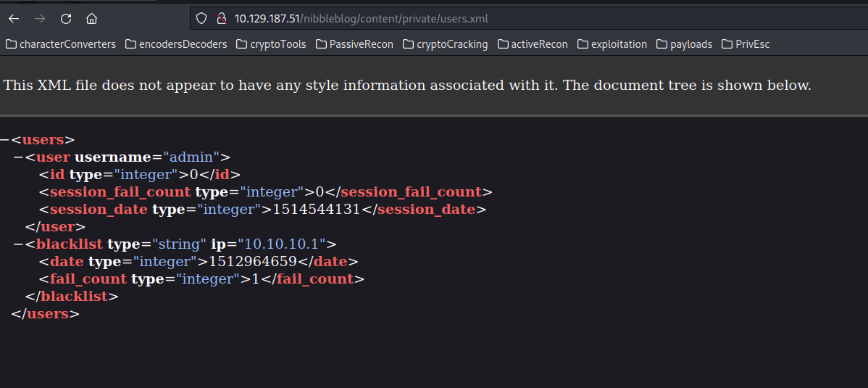Open the encodersDecoders bookmark folder
The width and height of the screenshot is (868, 388).
pyautogui.click(x=176, y=44)
